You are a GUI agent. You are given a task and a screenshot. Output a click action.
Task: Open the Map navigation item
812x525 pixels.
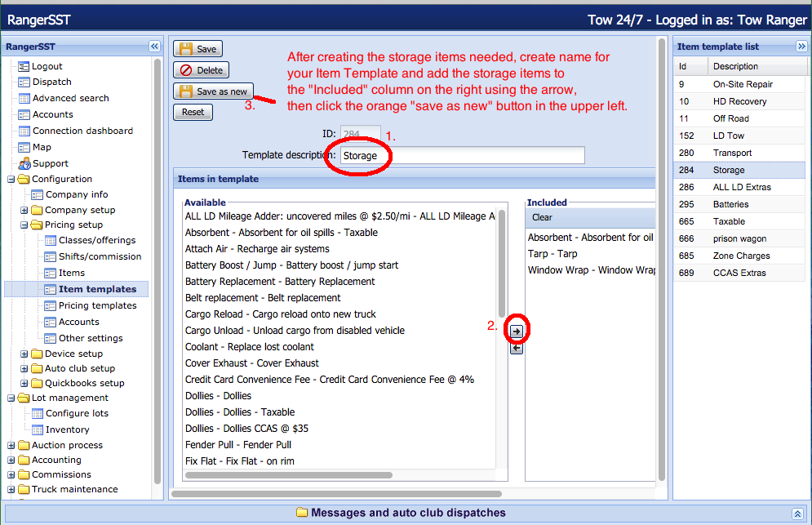pos(42,147)
